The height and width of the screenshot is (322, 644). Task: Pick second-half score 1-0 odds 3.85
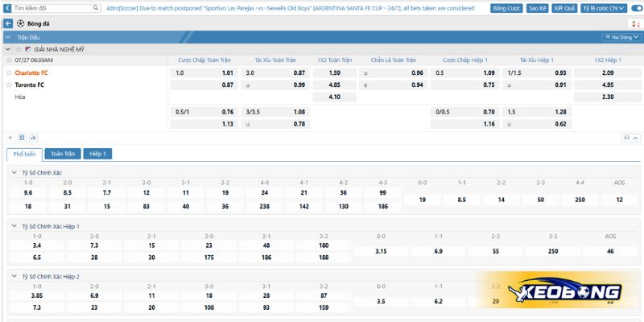tap(36, 295)
